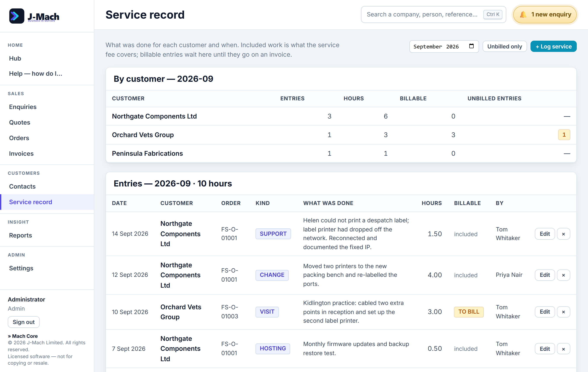Click the TO BILL badge

pos(469,312)
